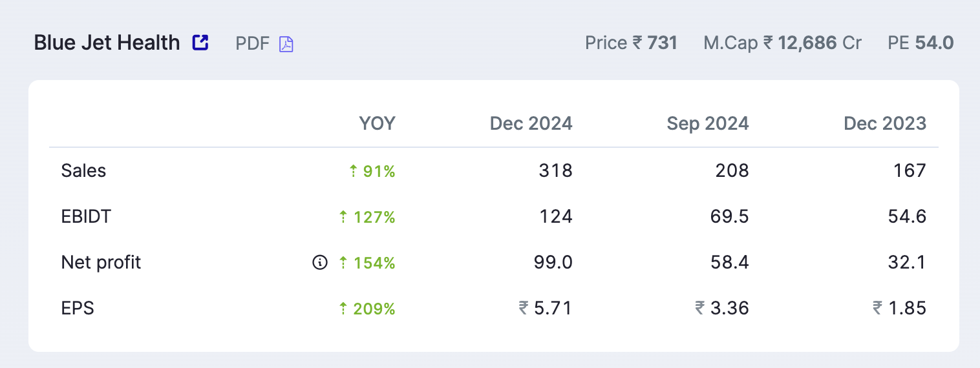
Task: Click the PDF text link
Action: pyautogui.click(x=252, y=43)
